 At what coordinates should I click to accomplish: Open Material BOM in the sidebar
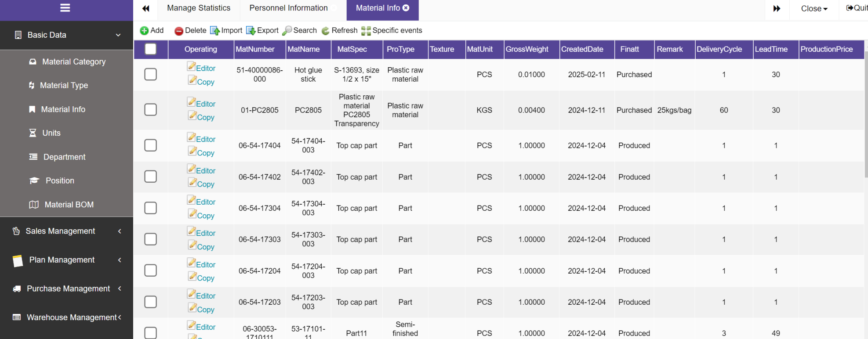click(69, 205)
